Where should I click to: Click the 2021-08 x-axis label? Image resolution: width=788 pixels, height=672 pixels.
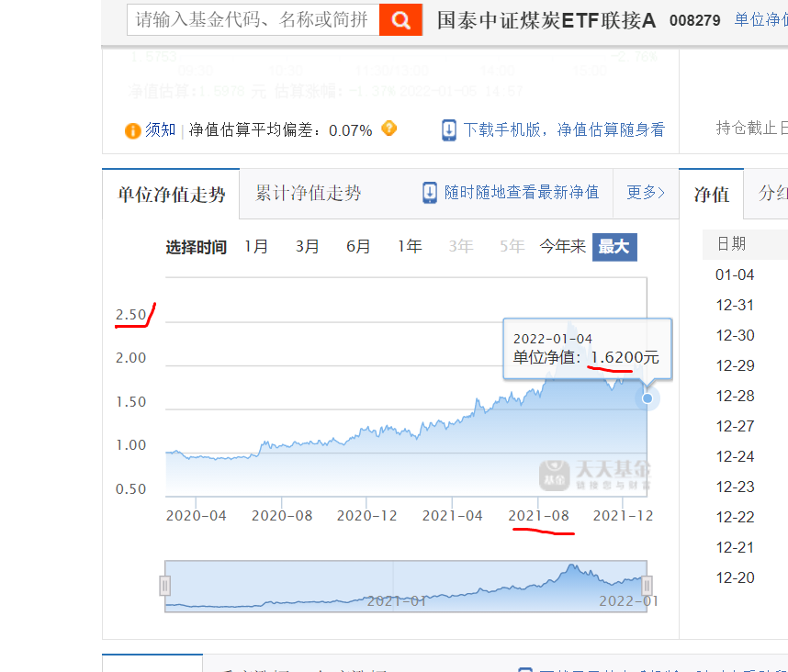tap(538, 515)
